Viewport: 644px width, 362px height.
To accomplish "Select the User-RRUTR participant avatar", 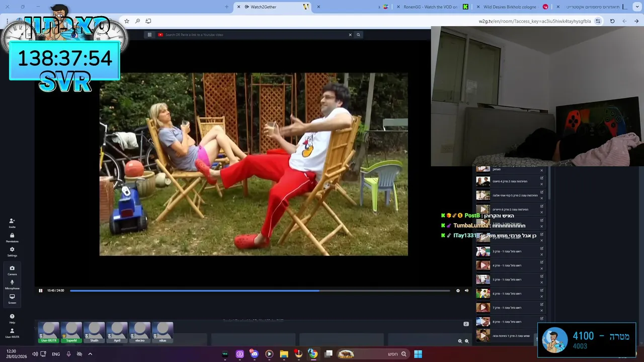I will click(x=49, y=333).
